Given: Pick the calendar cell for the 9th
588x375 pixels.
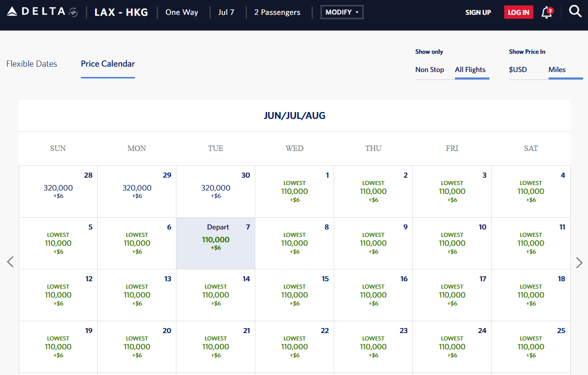Looking at the screenshot, I should (373, 243).
